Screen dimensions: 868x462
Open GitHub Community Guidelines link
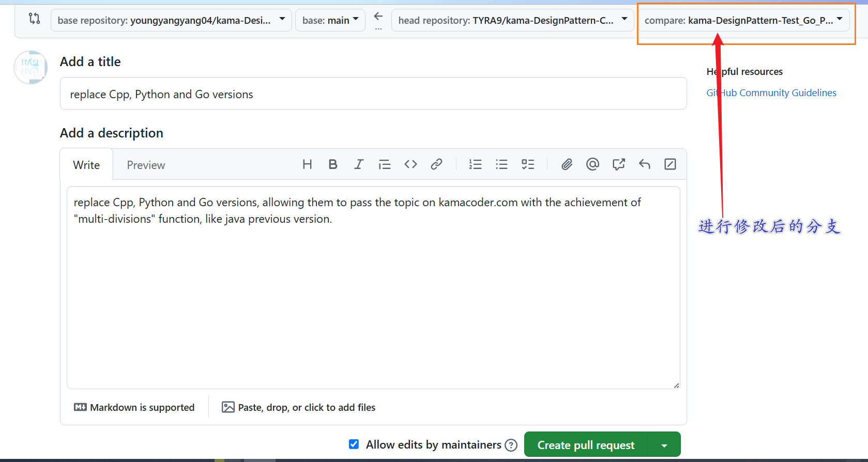(771, 93)
